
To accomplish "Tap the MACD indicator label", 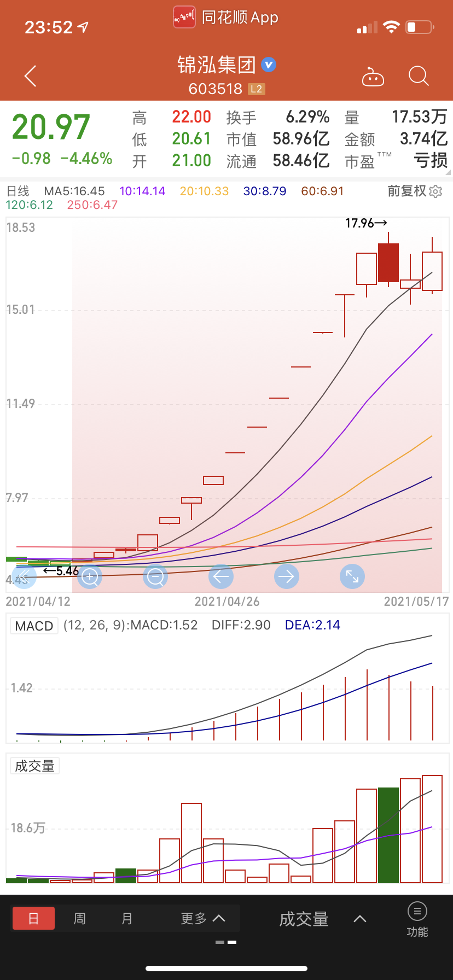I will [34, 626].
